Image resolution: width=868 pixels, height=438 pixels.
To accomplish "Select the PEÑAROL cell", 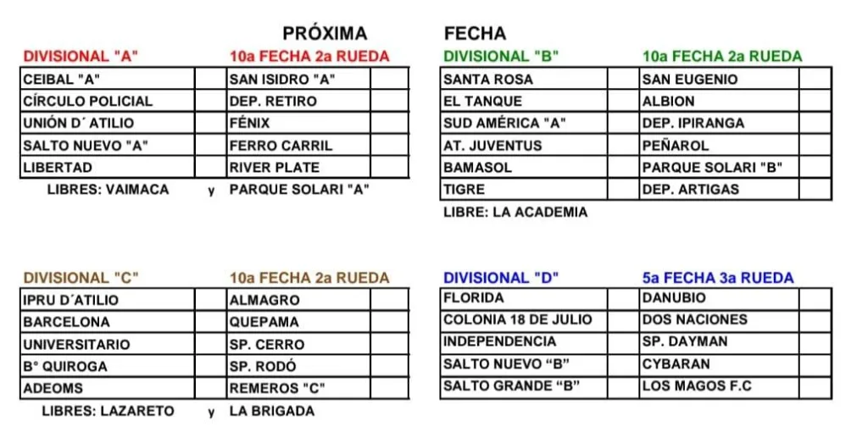I will coord(719,146).
